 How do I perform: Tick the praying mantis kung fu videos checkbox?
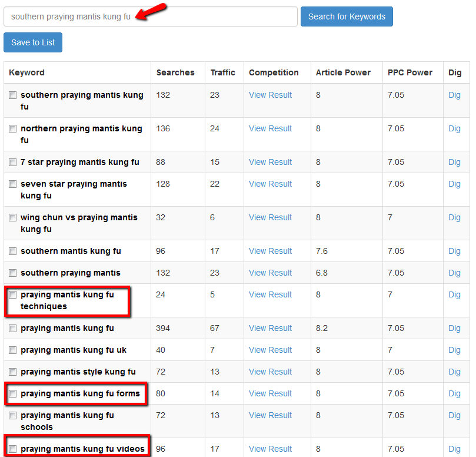click(x=13, y=449)
